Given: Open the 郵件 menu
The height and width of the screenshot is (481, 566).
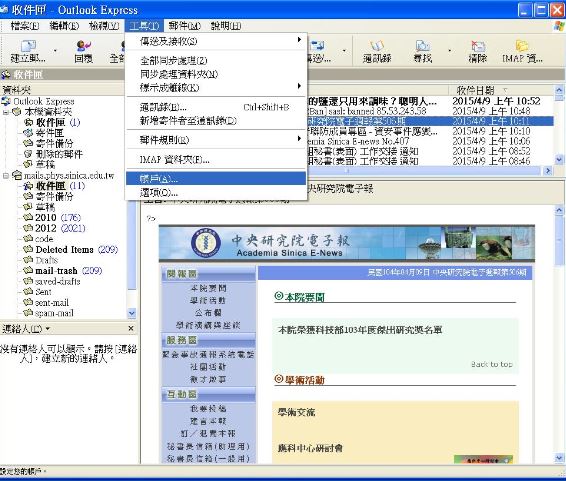Looking at the screenshot, I should pos(184,26).
